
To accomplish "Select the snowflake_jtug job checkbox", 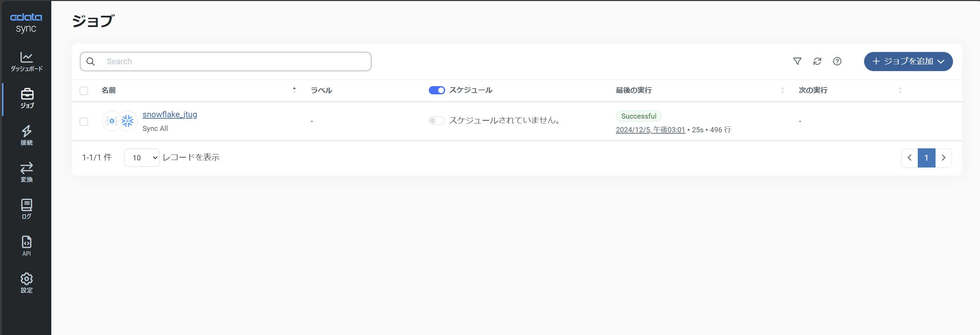I will [x=84, y=122].
